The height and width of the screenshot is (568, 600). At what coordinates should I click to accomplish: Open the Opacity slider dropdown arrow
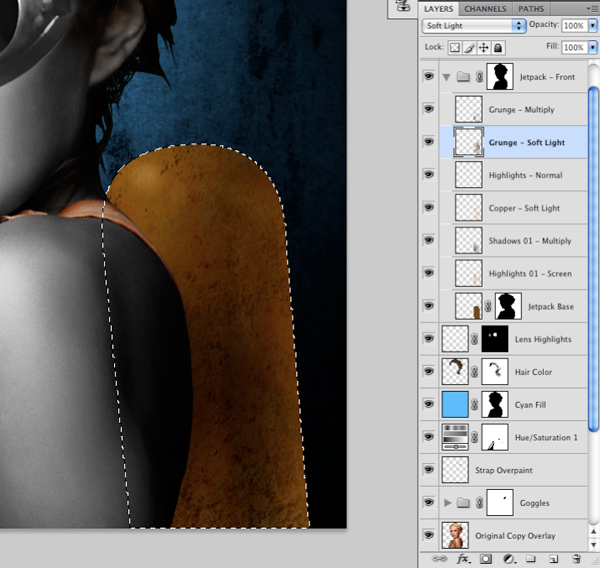pos(593,26)
